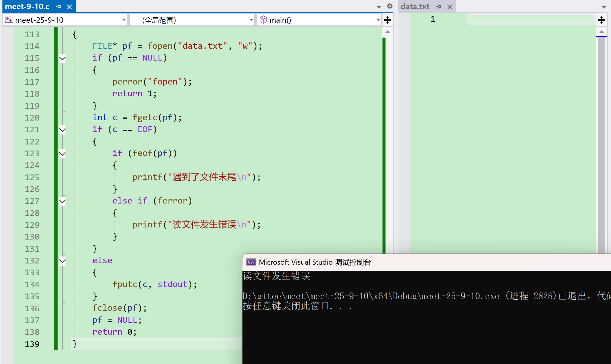This screenshot has height=364, width=611.
Task: Click line number 139 in the gutter
Action: pos(32,344)
